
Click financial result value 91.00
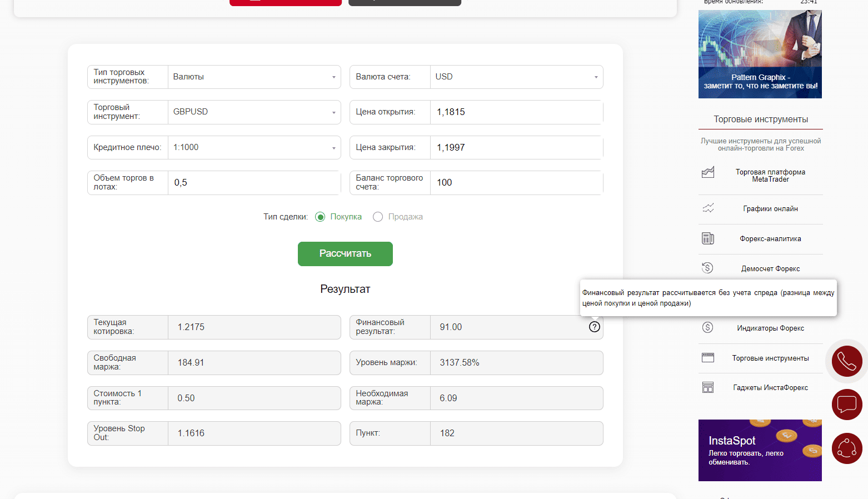click(451, 327)
